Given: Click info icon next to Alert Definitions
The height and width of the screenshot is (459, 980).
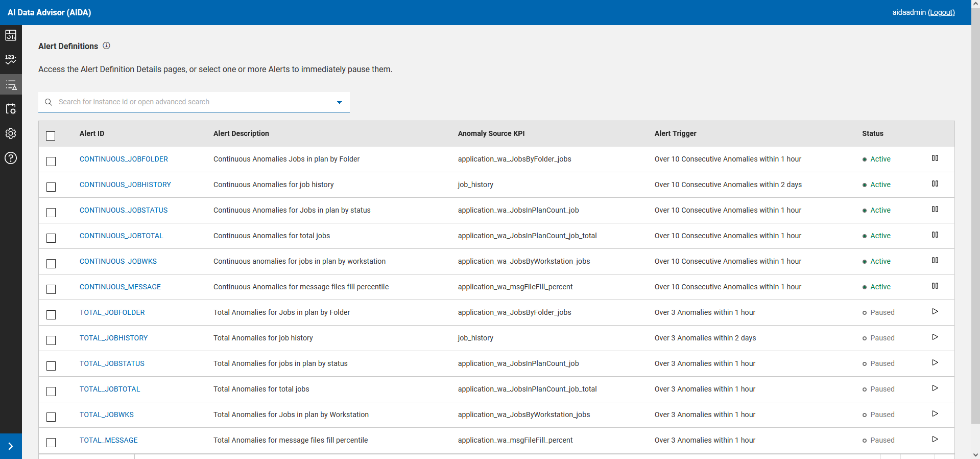Looking at the screenshot, I should pyautogui.click(x=106, y=45).
